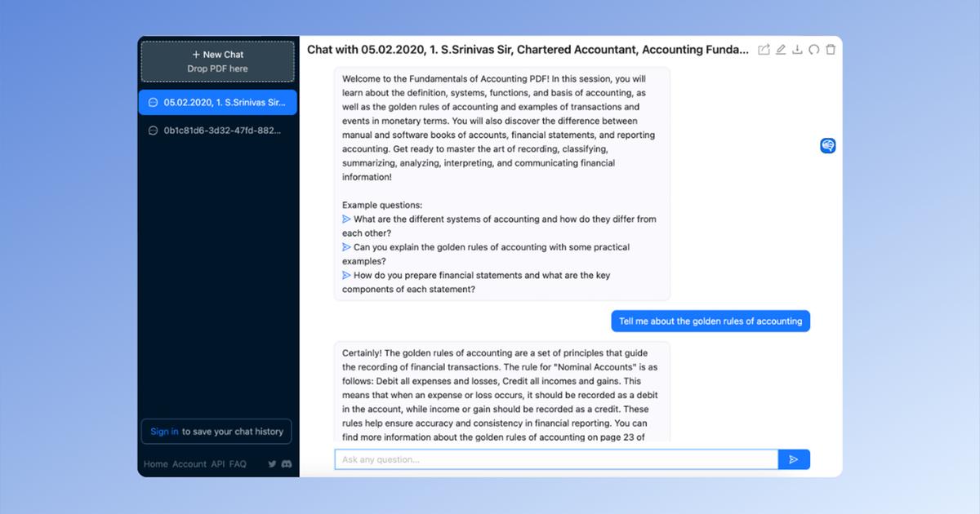Reset the chat with the circular arrow icon
The image size is (980, 514).
tap(814, 50)
